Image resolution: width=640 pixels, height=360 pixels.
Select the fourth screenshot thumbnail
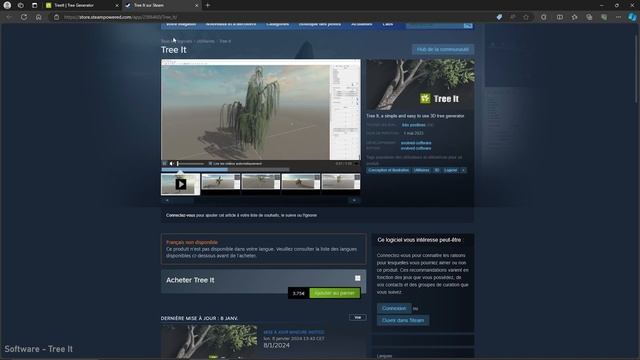coord(300,182)
